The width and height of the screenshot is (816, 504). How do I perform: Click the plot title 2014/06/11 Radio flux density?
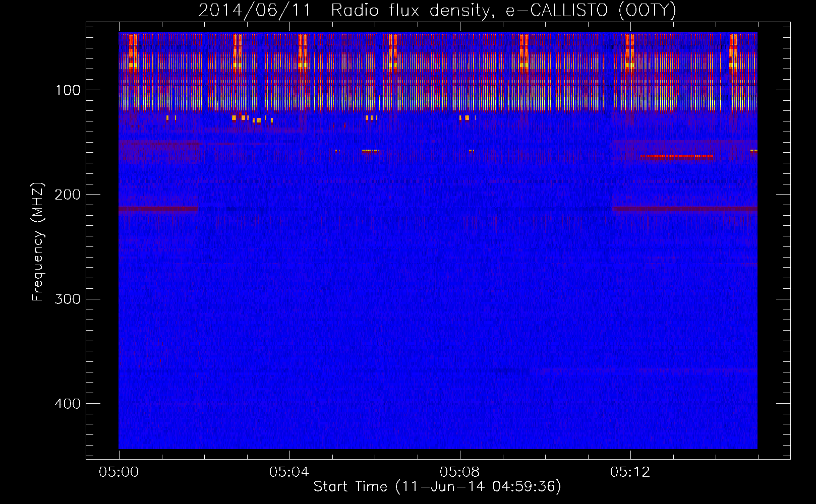pyautogui.click(x=437, y=10)
